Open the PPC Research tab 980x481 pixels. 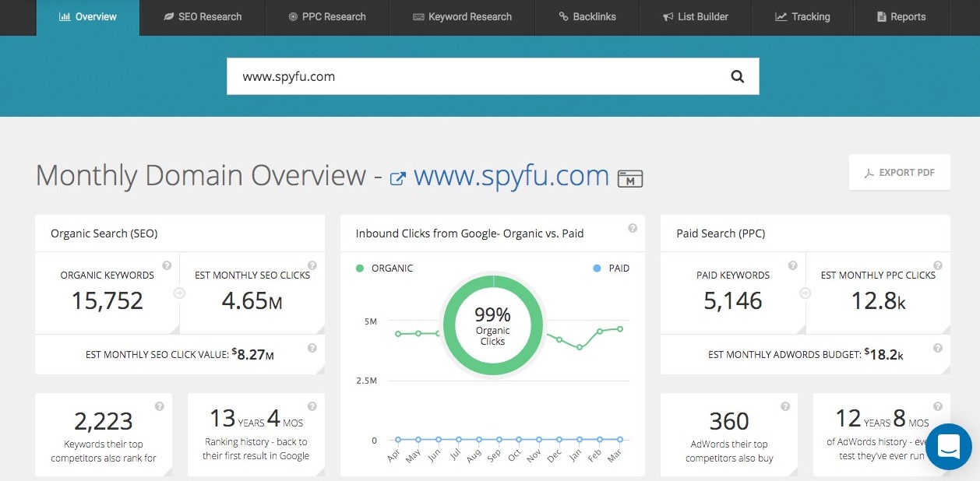coord(327,17)
